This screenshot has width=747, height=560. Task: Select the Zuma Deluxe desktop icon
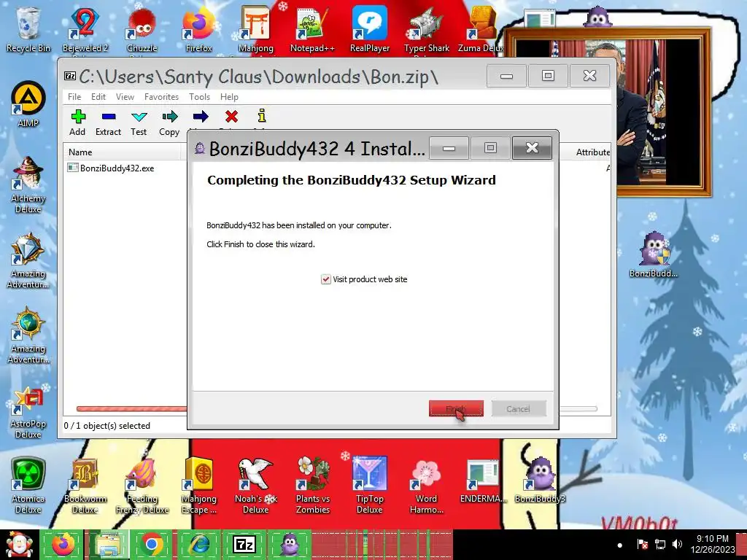tap(481, 29)
